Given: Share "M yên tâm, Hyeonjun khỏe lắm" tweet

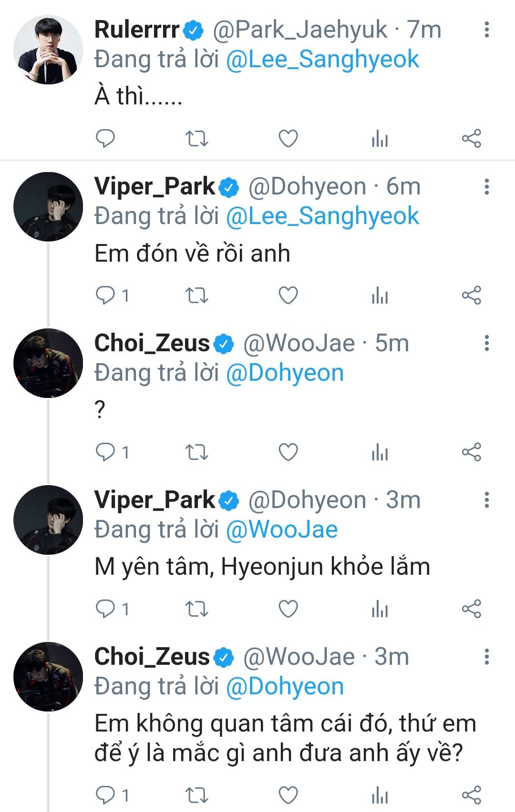Looking at the screenshot, I should [x=471, y=609].
